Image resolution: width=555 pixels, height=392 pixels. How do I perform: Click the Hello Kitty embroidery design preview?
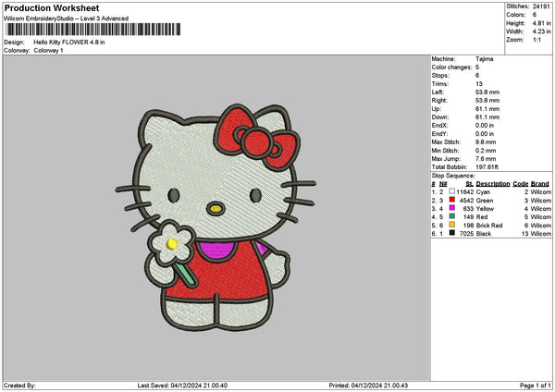tap(216, 217)
